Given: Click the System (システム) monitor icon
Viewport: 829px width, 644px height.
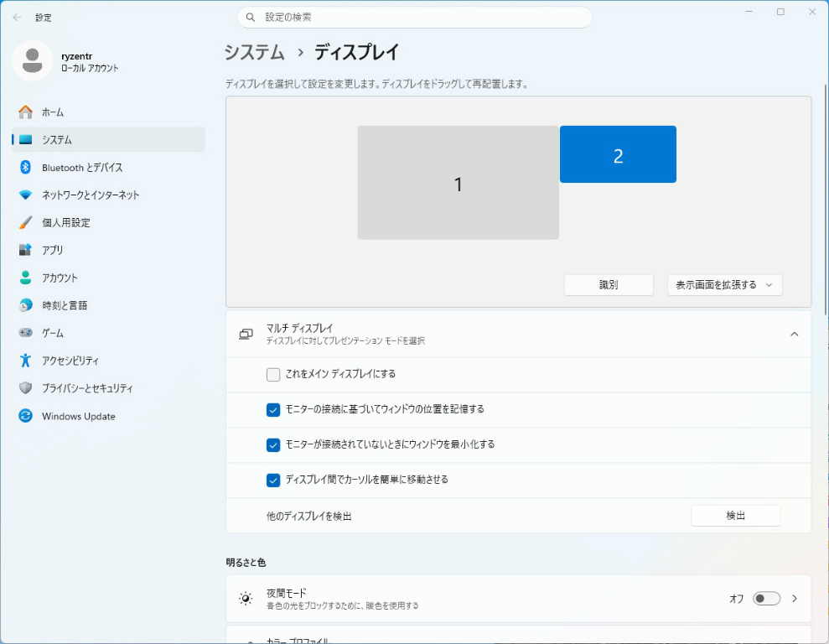Looking at the screenshot, I should pos(25,139).
